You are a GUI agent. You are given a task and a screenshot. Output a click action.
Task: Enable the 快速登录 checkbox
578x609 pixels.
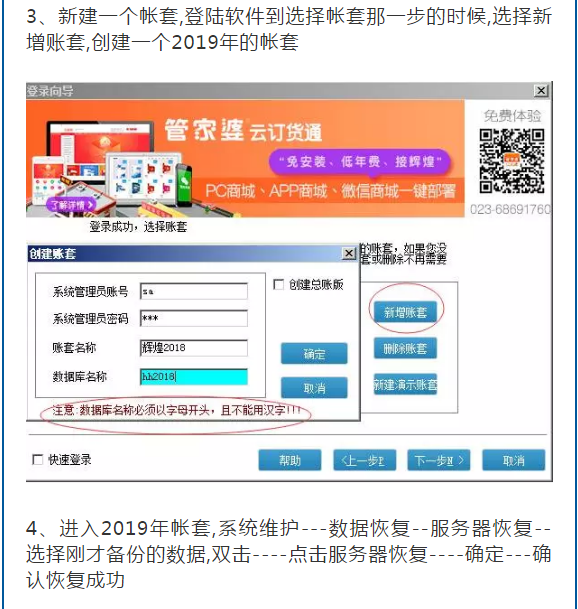pyautogui.click(x=37, y=459)
